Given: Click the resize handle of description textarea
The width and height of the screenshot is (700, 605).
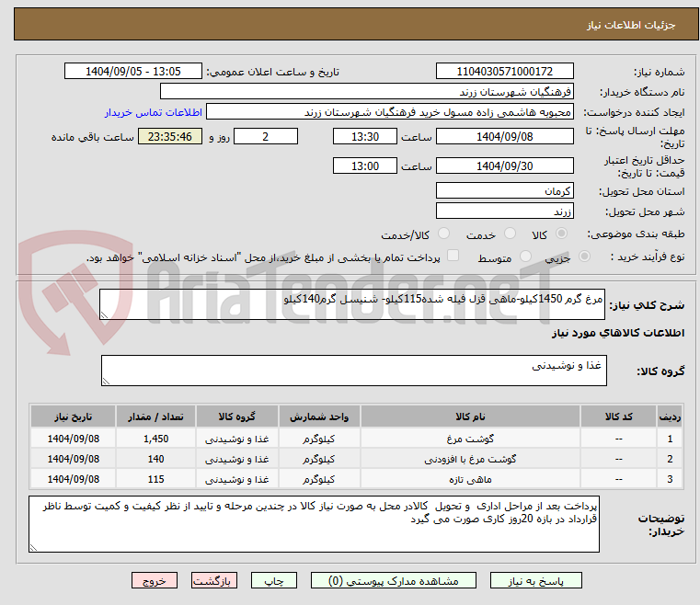Looking at the screenshot, I should (105, 315).
